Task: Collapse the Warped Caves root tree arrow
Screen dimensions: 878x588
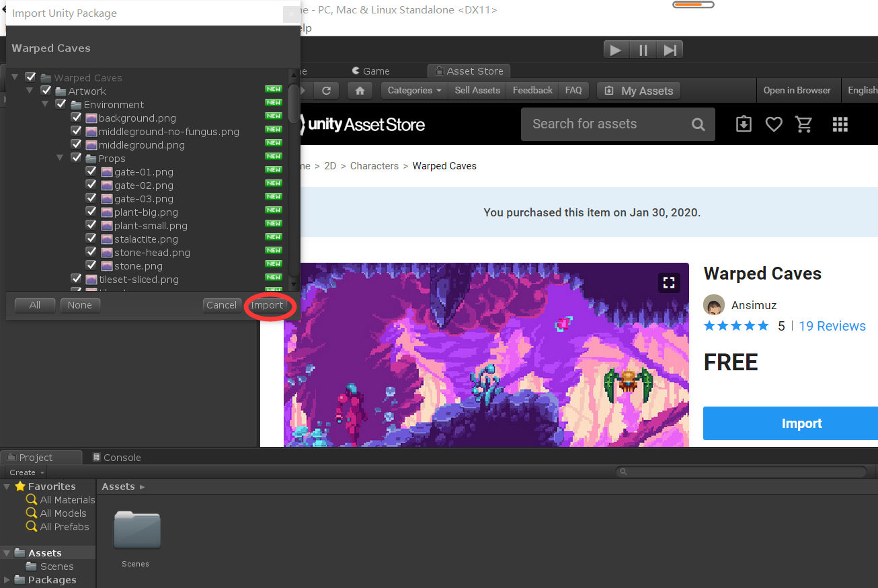Action: pyautogui.click(x=15, y=77)
